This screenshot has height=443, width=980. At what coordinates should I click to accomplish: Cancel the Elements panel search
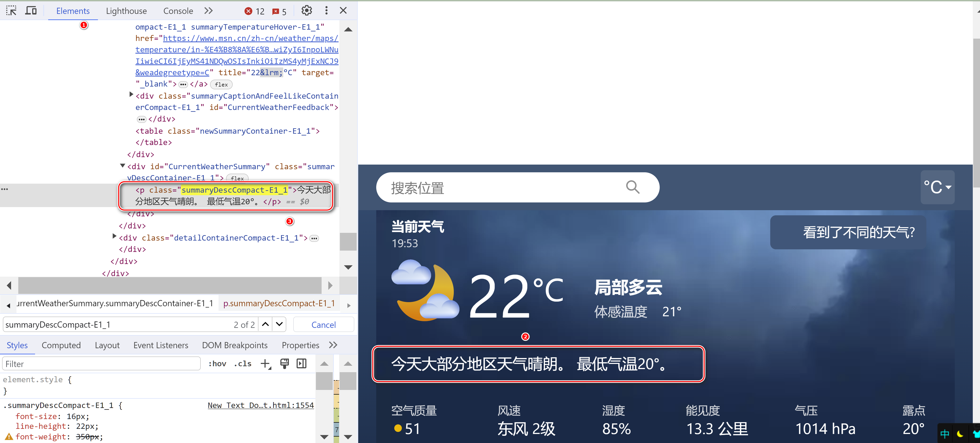click(323, 325)
